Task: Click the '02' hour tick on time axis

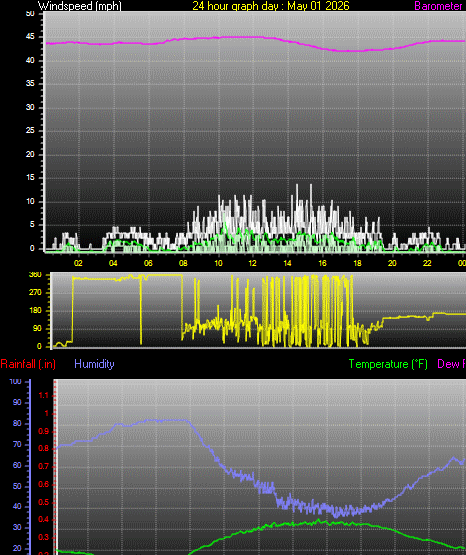Action: click(78, 263)
